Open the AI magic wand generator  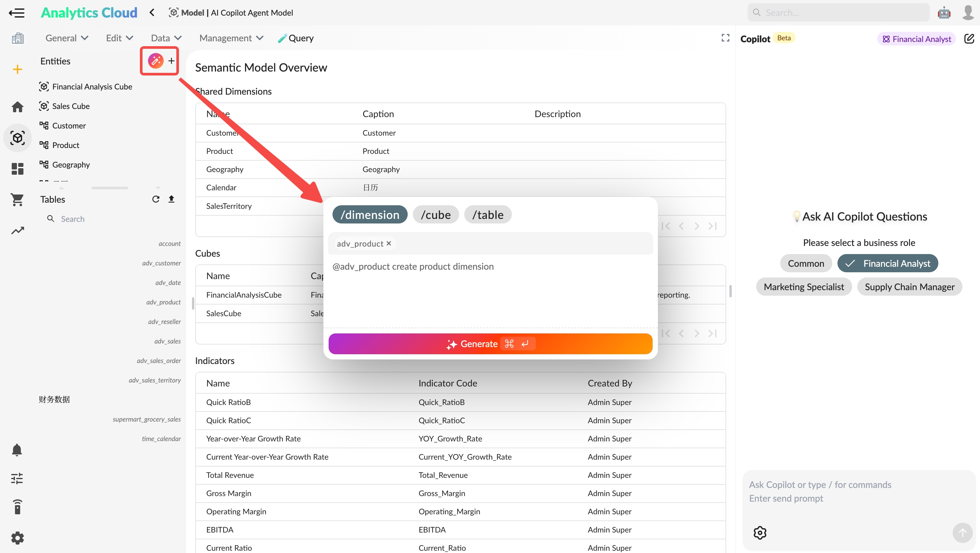[x=155, y=61]
